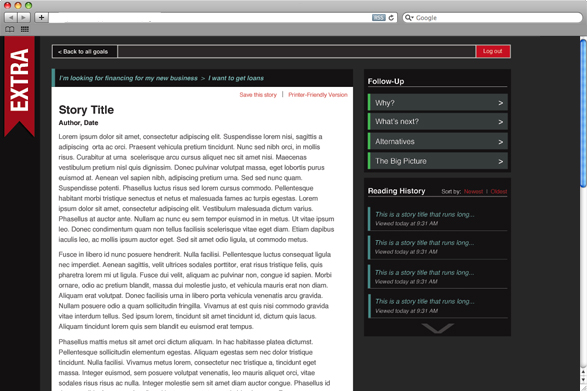The image size is (587, 391).
Task: Open the bookmarks book icon
Action: [10, 29]
